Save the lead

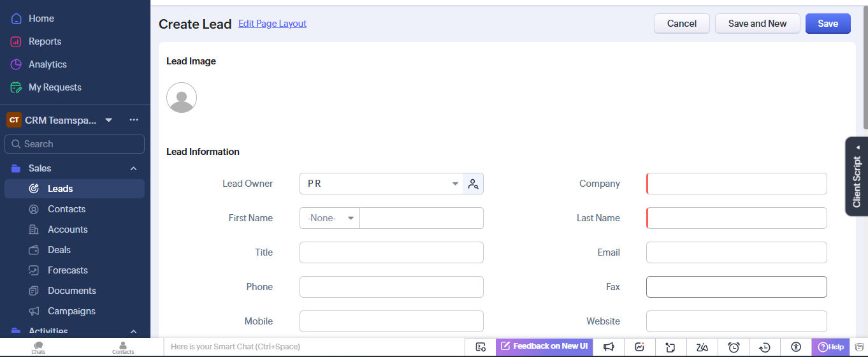tap(828, 24)
